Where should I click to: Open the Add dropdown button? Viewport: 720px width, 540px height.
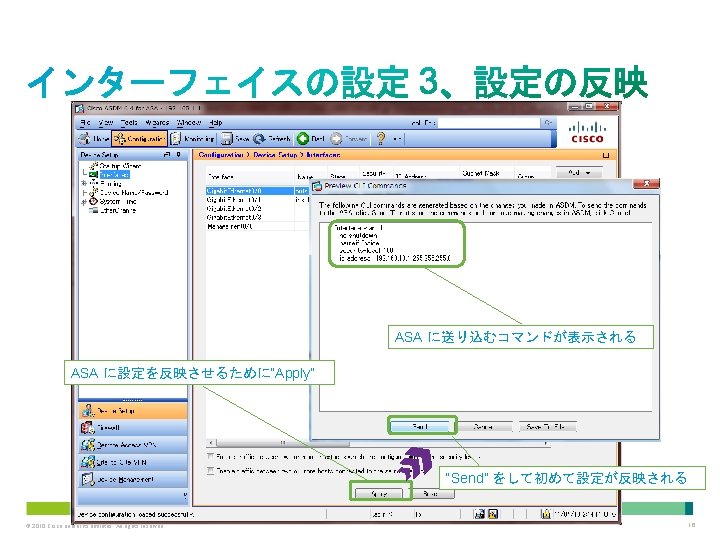point(579,173)
